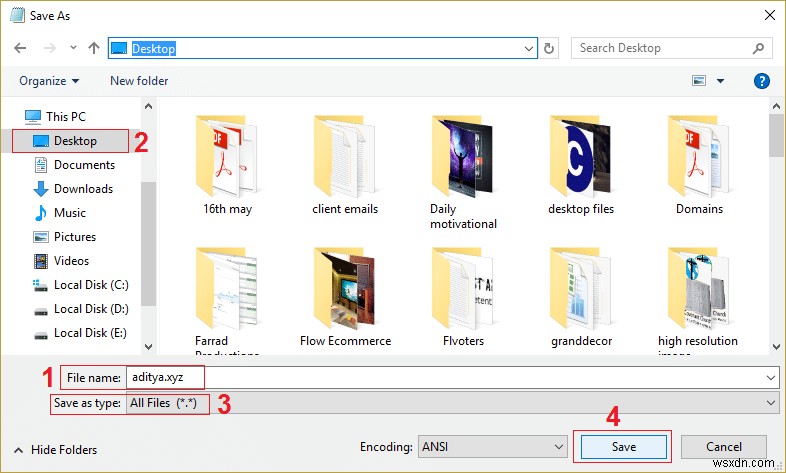Open the Encoding ANSI dropdown
The image size is (786, 473).
(x=493, y=446)
